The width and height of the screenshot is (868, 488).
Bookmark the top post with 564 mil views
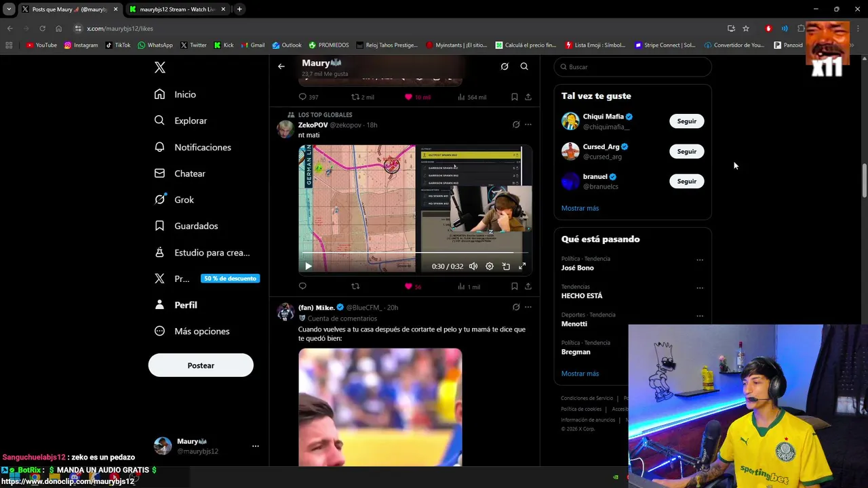514,97
